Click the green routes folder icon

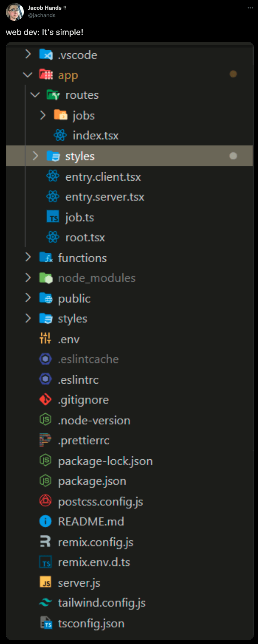click(53, 95)
